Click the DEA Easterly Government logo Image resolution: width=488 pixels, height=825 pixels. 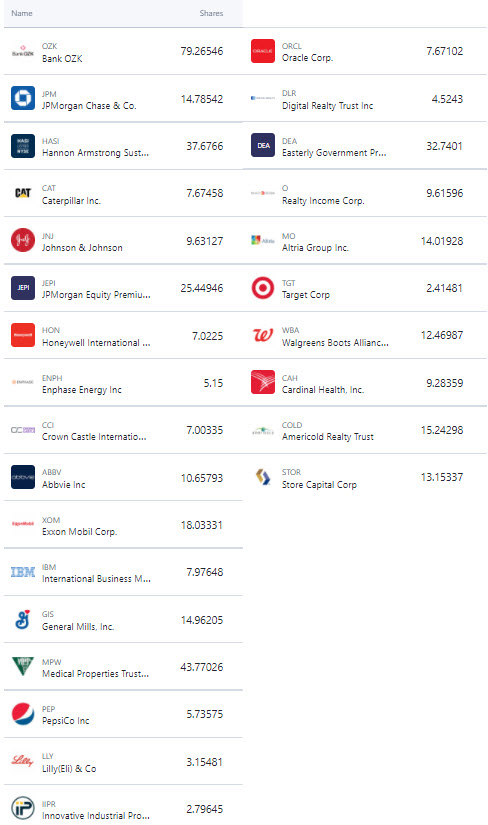263,146
